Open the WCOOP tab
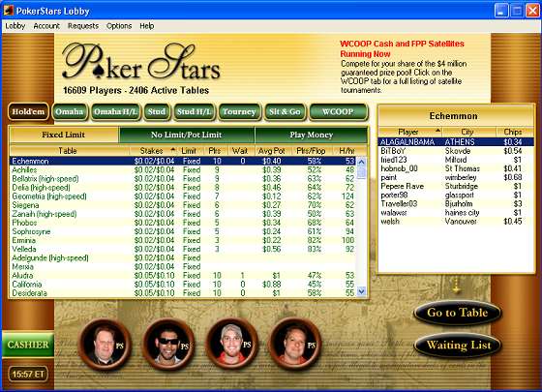Viewport: 542px width, 392px height. tap(338, 111)
